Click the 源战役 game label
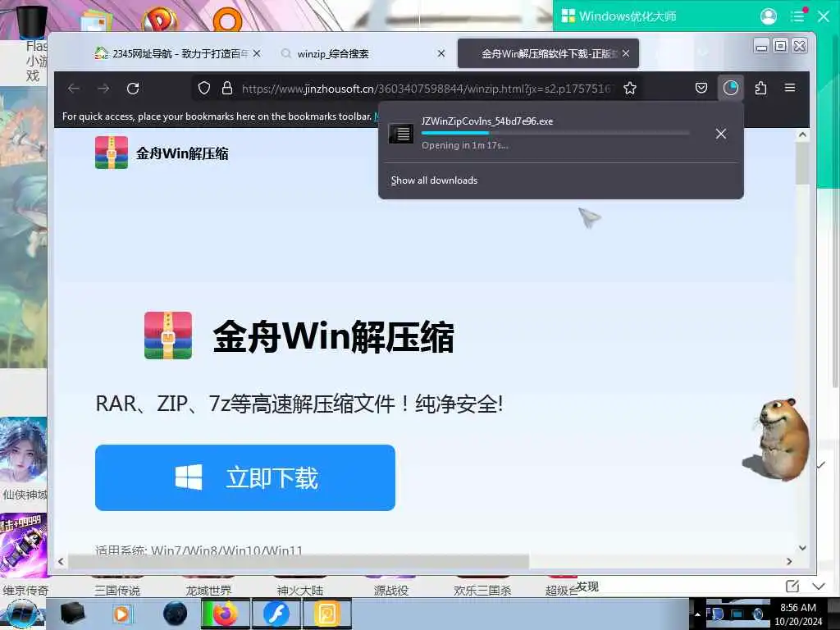 point(391,591)
